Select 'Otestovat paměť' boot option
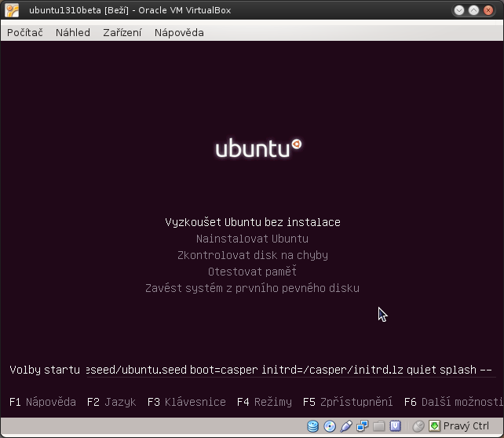 click(252, 272)
